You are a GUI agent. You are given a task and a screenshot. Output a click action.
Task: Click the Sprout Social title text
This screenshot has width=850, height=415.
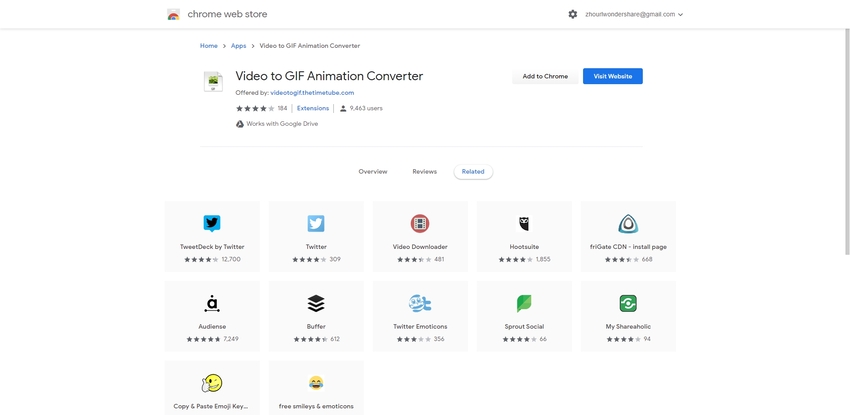pyautogui.click(x=524, y=327)
